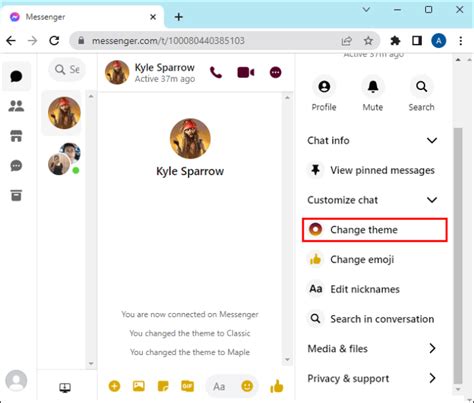Start a voice call with Kyle Sparrow
This screenshot has height=403, width=474.
[x=216, y=72]
